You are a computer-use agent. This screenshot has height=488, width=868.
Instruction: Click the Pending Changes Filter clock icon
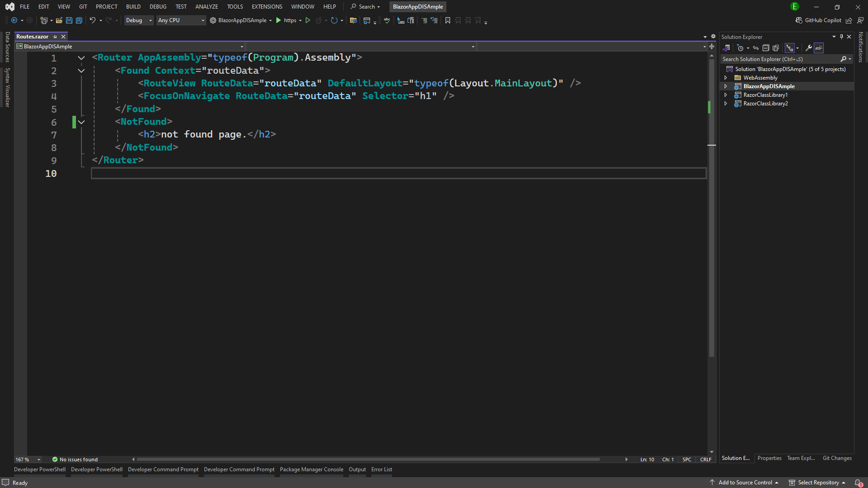click(740, 48)
